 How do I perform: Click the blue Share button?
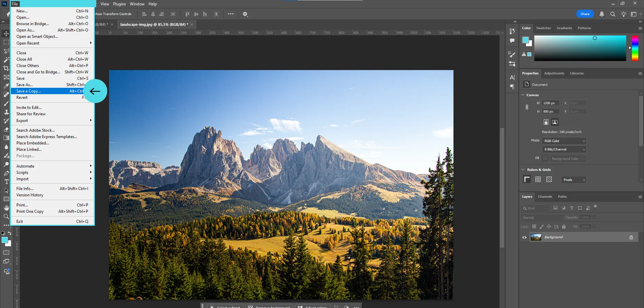585,14
